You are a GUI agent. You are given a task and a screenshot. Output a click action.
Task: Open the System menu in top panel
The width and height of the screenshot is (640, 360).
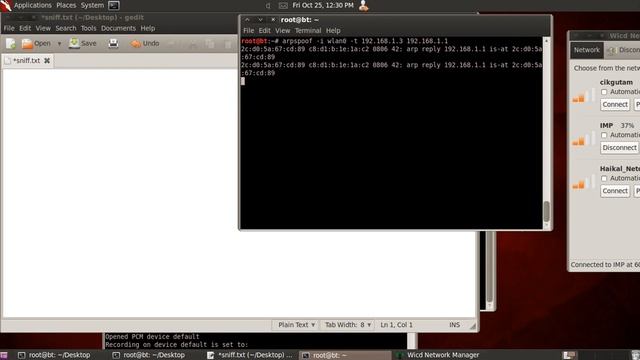tap(92, 5)
